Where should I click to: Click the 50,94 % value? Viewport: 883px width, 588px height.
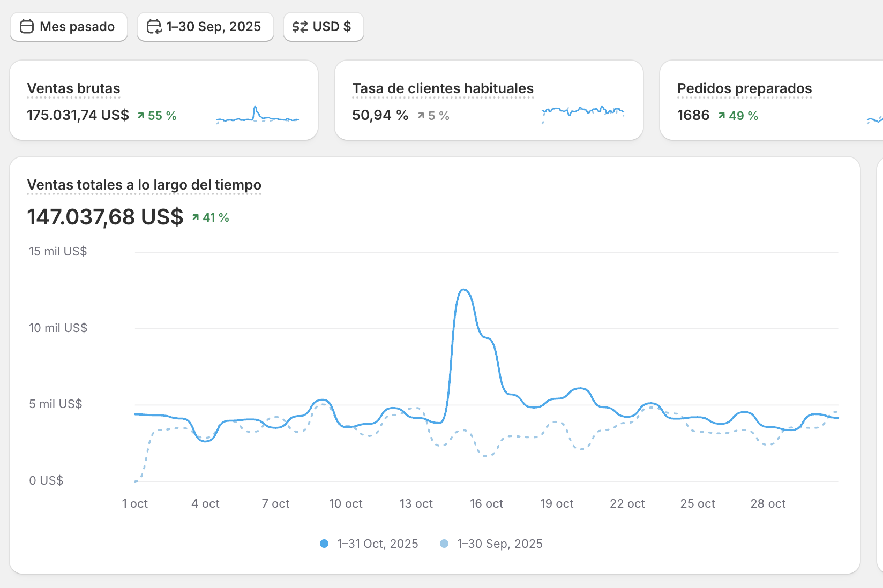pyautogui.click(x=380, y=115)
